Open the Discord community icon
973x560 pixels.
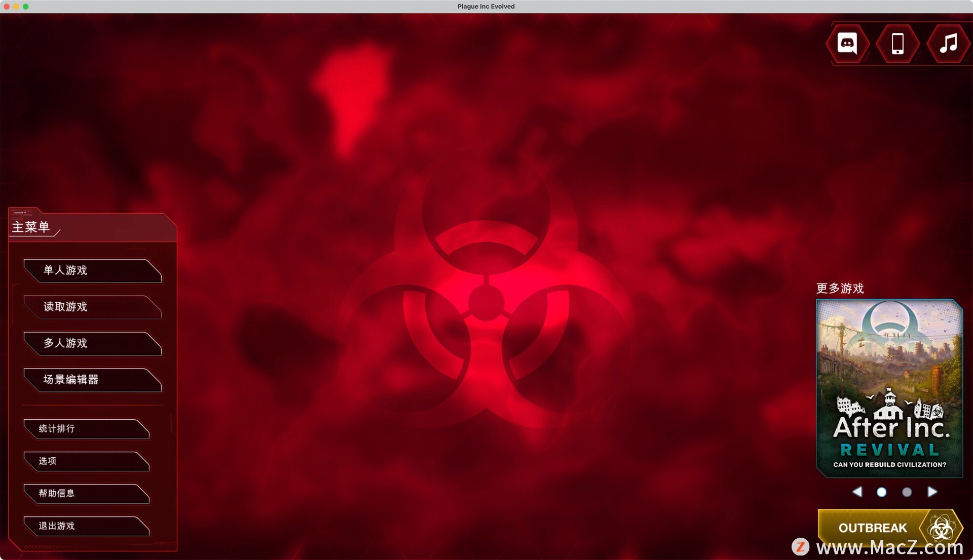coord(847,44)
